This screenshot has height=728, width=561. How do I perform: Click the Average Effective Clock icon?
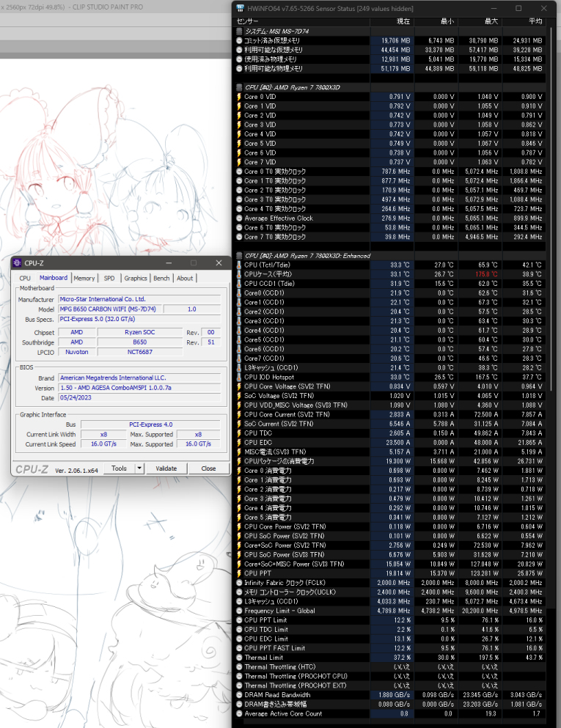tap(239, 218)
